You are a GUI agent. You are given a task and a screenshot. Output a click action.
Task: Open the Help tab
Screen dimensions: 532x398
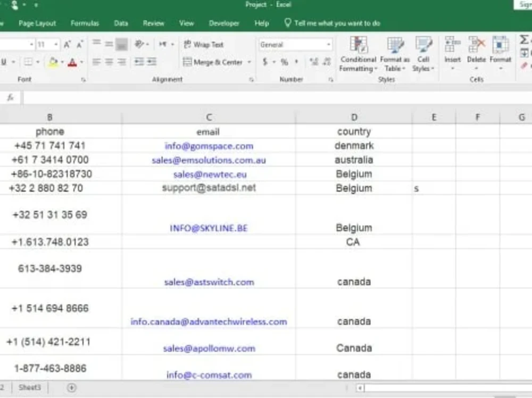262,23
